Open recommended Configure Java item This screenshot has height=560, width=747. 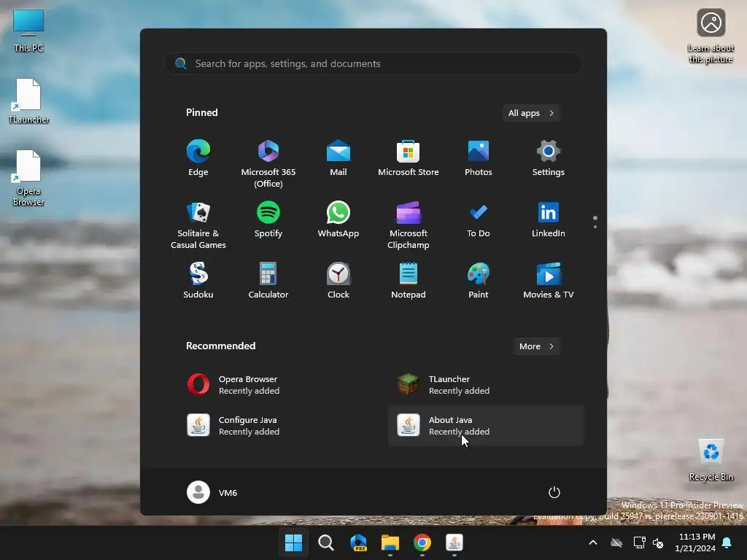coord(275,425)
